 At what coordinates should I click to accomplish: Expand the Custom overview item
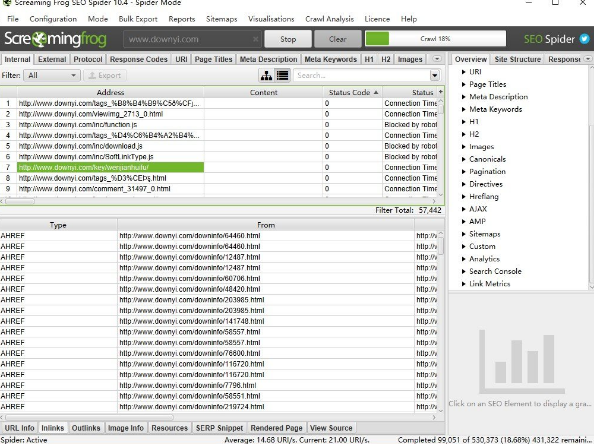click(x=463, y=246)
